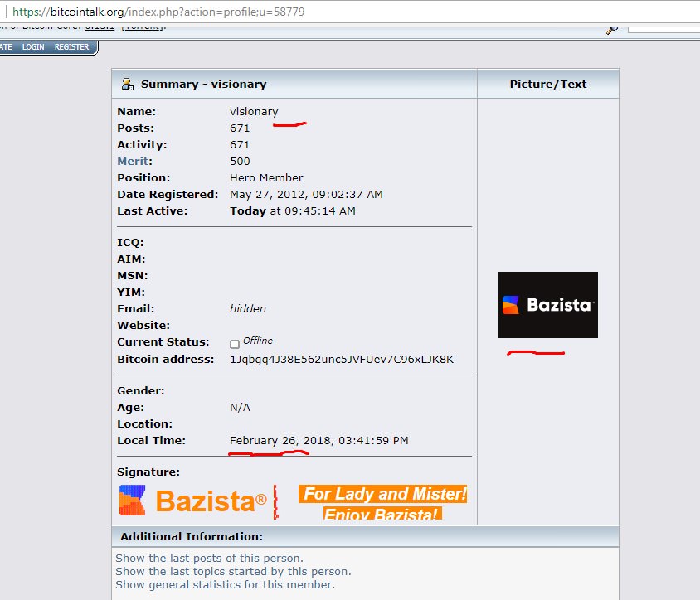Click the 'Picture/Text' column header
Screen dimensions: 700x600
pos(547,84)
